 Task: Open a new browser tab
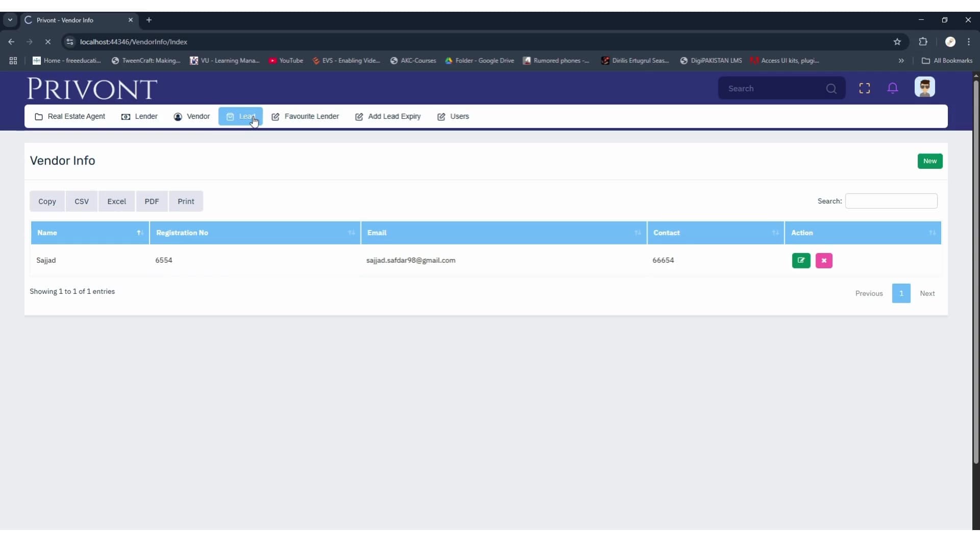pos(149,20)
